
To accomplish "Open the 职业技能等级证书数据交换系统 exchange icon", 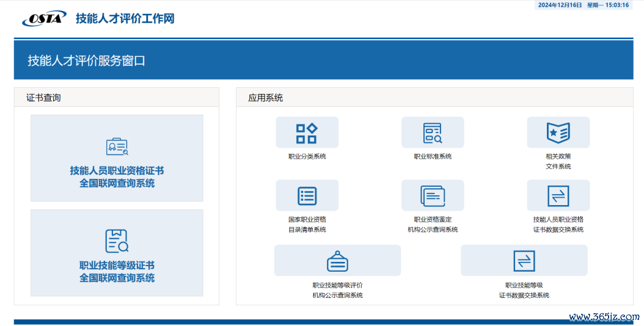I will pos(524,261).
